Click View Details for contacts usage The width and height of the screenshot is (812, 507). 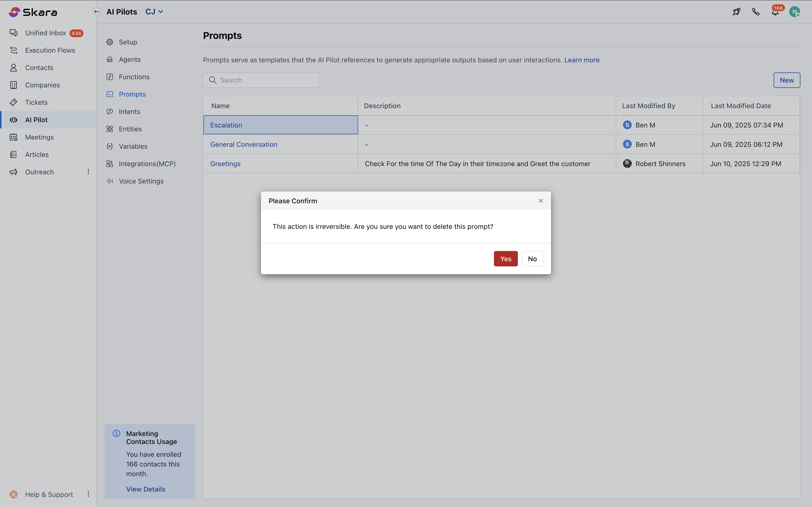click(146, 489)
